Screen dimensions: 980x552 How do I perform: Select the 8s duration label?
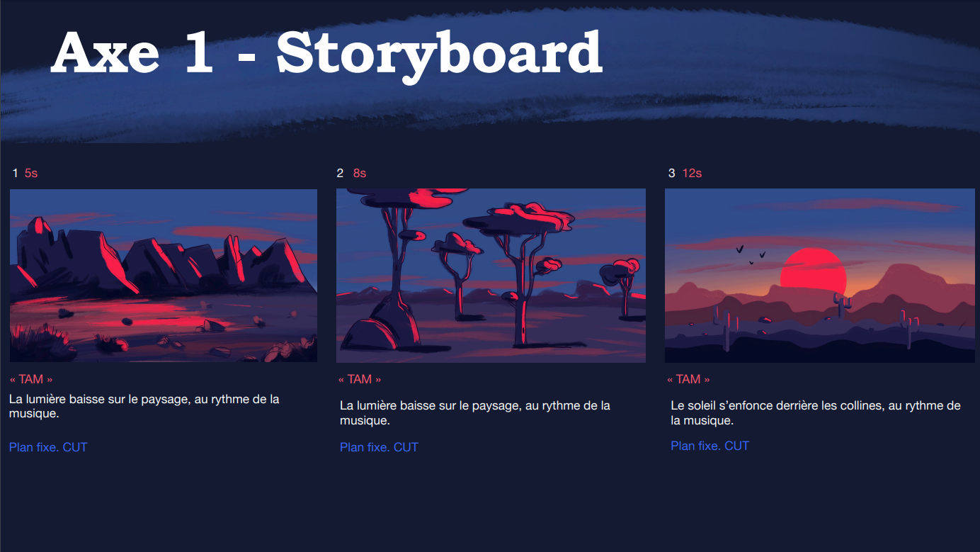pos(360,173)
